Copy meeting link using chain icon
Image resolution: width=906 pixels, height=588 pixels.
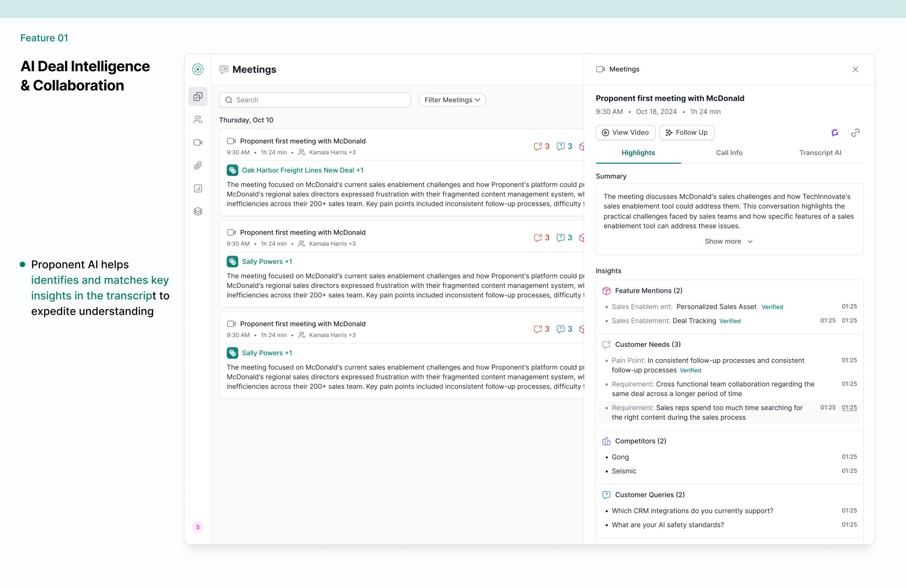pyautogui.click(x=855, y=133)
